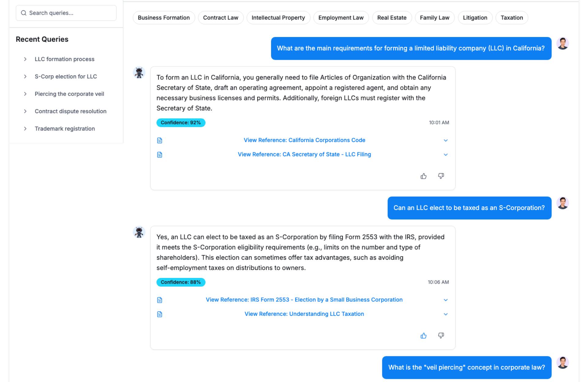Screen dimensions: 588x382
Task: Click document icon beside IRS Form 2553 reference
Action: tap(160, 300)
